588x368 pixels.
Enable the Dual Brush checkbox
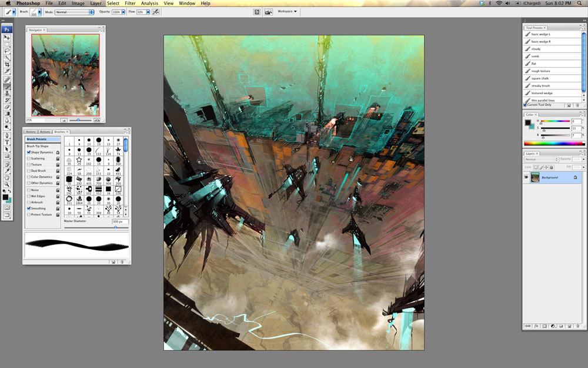click(29, 171)
